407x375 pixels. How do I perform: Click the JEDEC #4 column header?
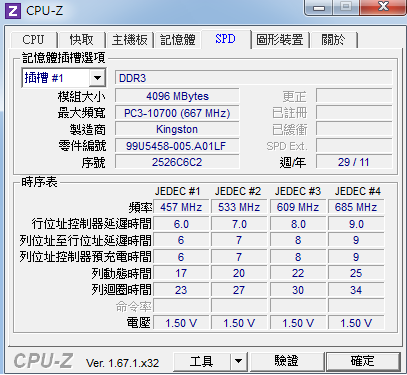[358, 191]
